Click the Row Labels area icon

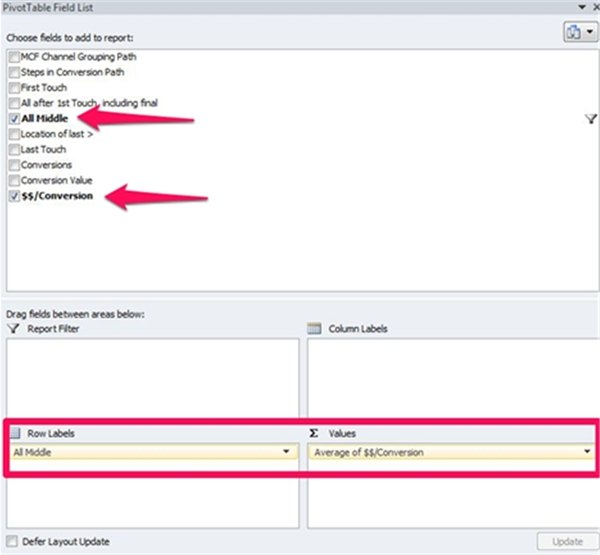point(14,434)
